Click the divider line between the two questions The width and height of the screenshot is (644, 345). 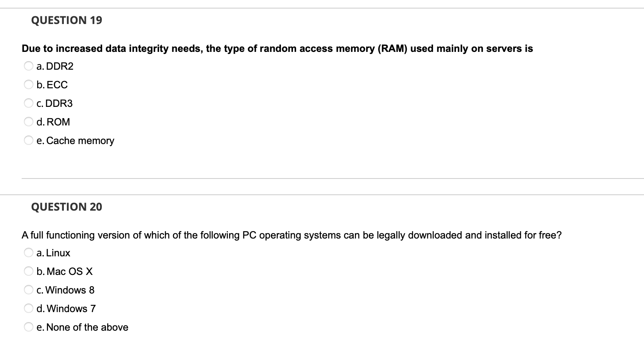tap(322, 178)
